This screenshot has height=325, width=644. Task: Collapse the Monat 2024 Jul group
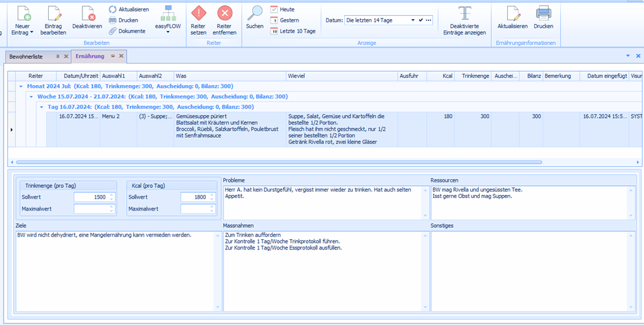pyautogui.click(x=22, y=86)
